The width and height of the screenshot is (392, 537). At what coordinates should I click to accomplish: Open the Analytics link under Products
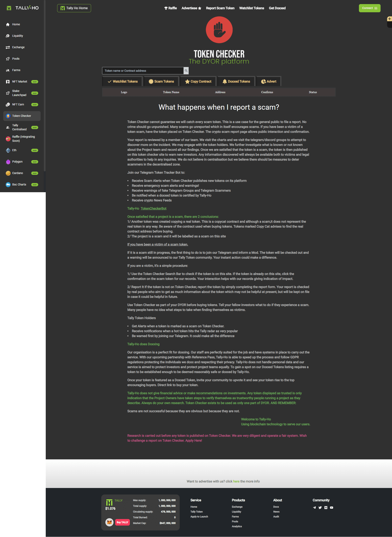coord(237,526)
